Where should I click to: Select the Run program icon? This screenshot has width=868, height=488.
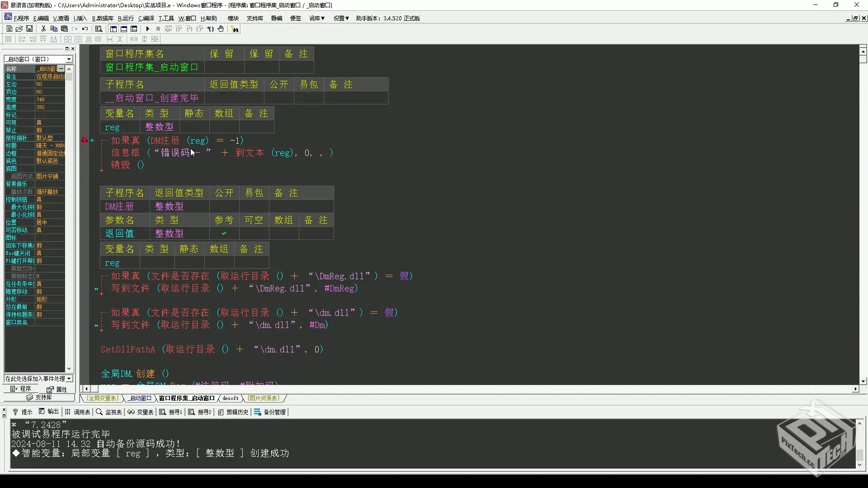point(148,28)
